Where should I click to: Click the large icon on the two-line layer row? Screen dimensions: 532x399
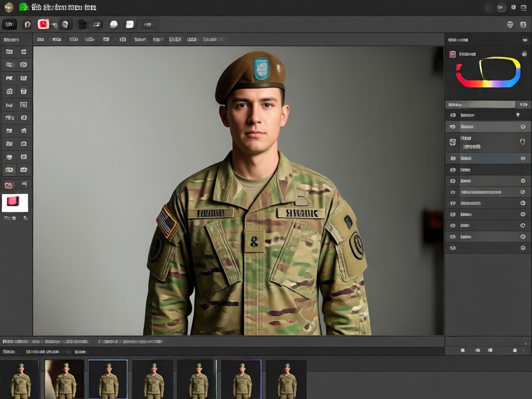453,142
